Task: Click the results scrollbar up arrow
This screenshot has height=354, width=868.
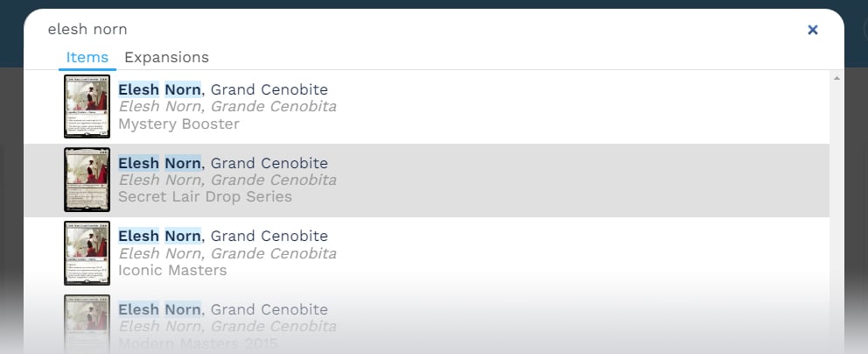Action: pos(836,79)
